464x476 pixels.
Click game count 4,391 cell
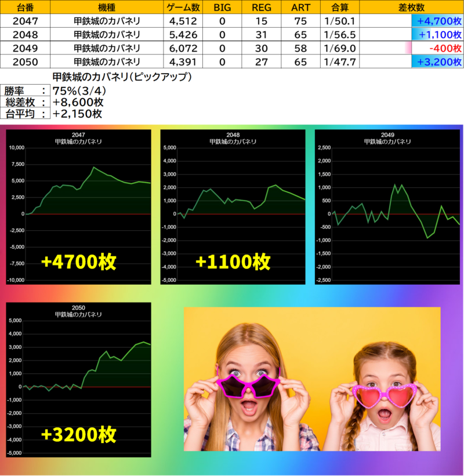pos(183,62)
